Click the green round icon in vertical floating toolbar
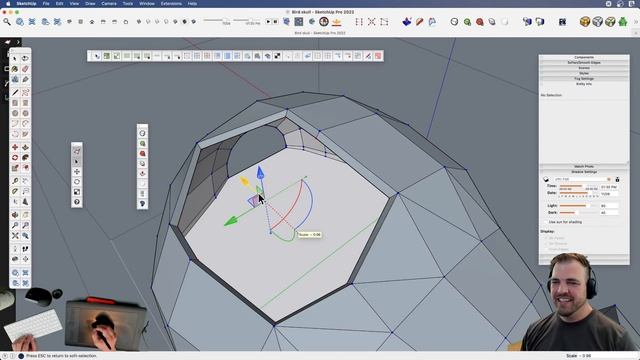Image resolution: width=640 pixels, height=360 pixels. (142, 143)
